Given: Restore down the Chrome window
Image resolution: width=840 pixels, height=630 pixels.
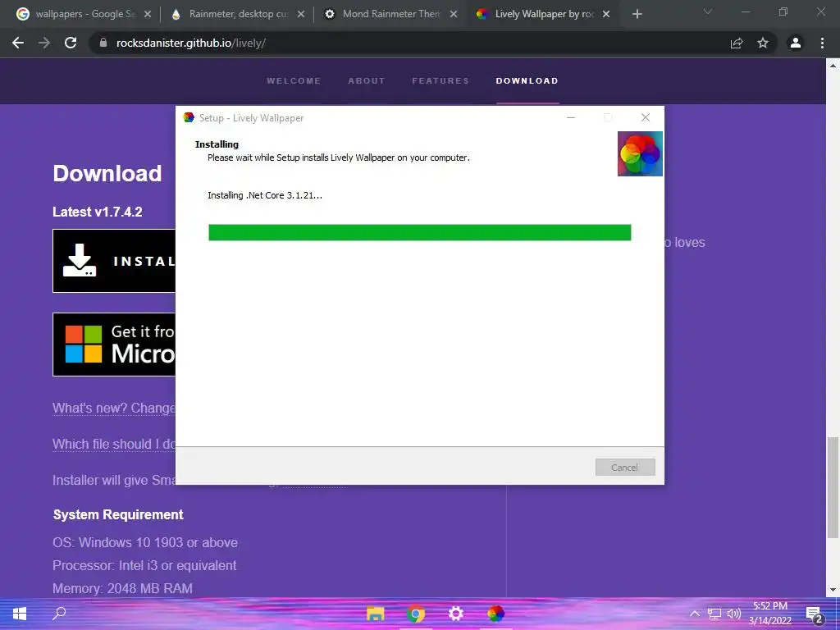Looking at the screenshot, I should coord(783,11).
